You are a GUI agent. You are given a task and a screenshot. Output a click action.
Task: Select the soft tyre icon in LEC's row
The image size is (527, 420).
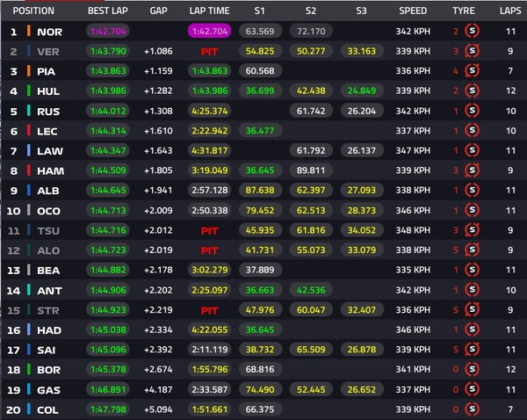472,131
